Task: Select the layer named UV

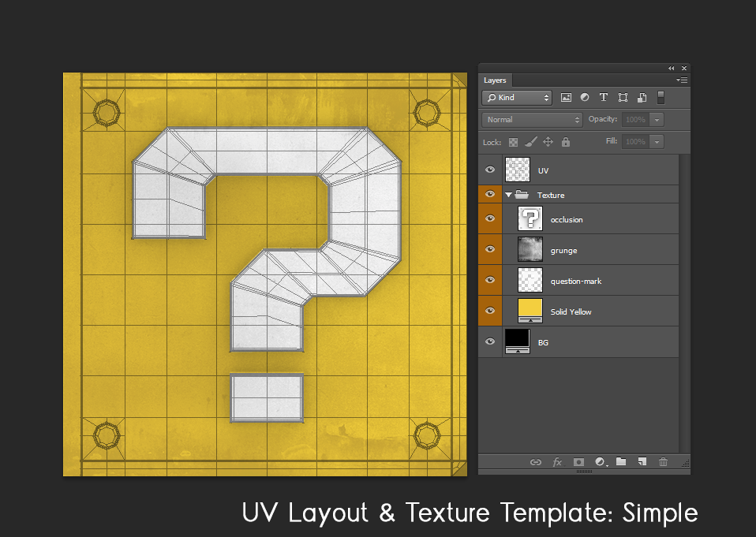Action: coord(543,170)
